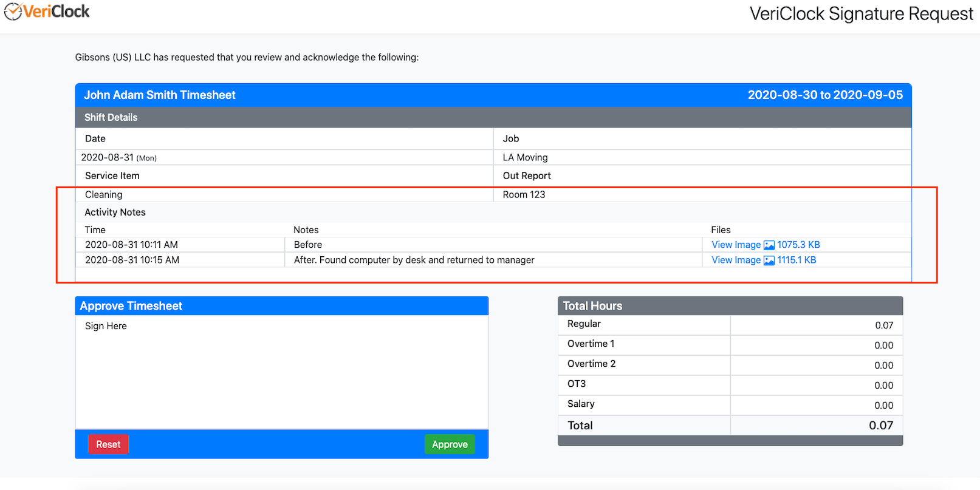Open View Image link for the 10:15 AM note
The height and width of the screenshot is (490, 980).
click(x=736, y=260)
